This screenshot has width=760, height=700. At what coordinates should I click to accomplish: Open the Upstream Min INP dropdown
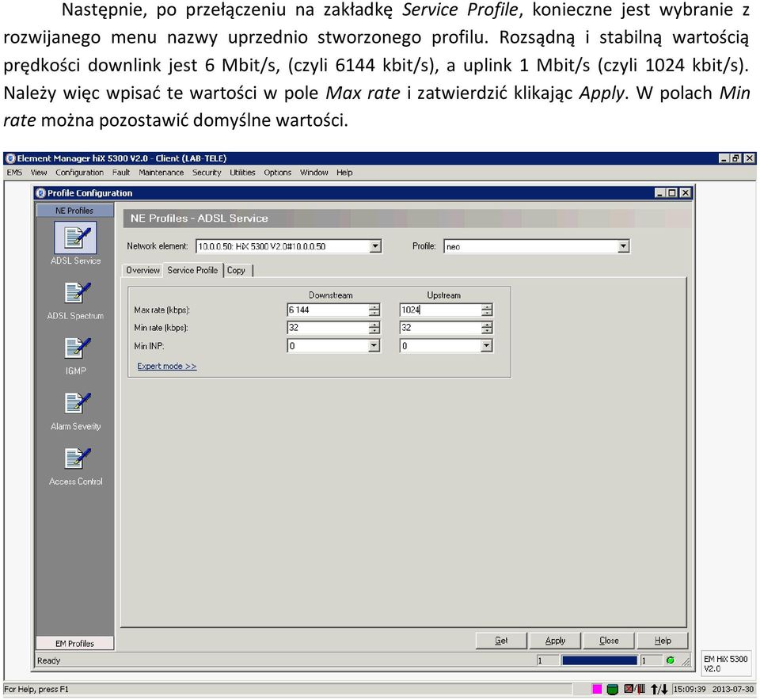tap(487, 345)
